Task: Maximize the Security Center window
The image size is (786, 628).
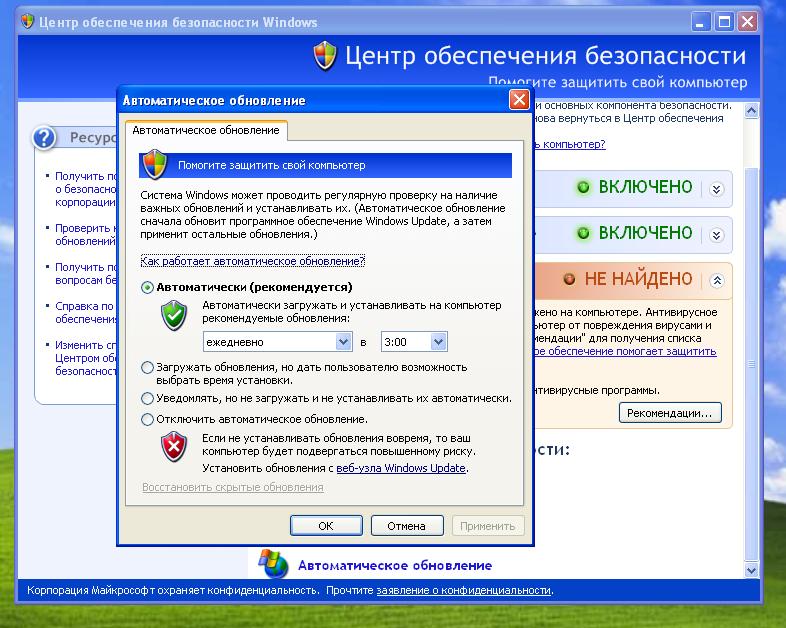Action: (724, 22)
